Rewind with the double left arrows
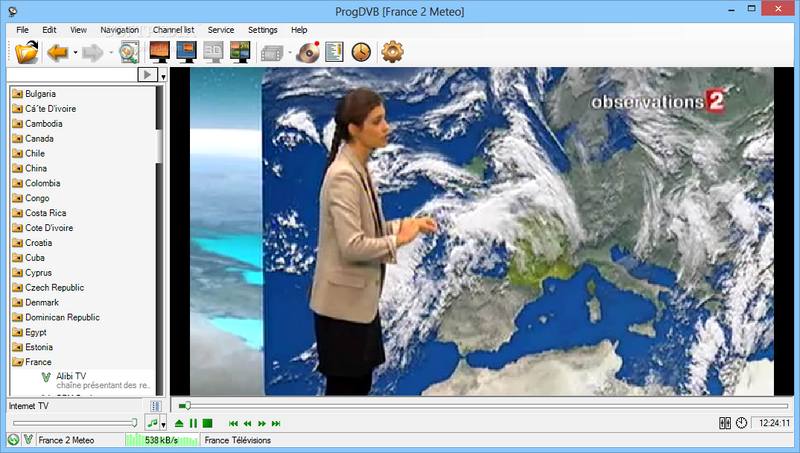This screenshot has height=453, width=800. click(x=247, y=423)
